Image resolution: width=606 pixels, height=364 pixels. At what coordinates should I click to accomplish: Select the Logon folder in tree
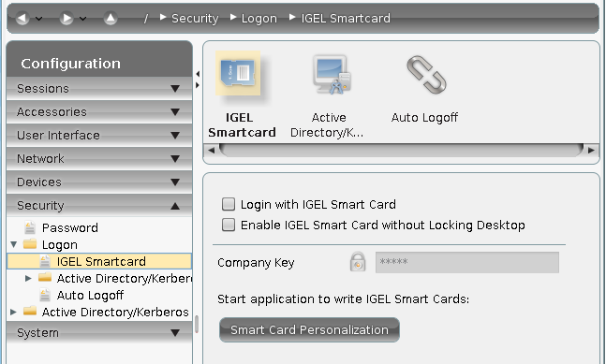click(60, 245)
